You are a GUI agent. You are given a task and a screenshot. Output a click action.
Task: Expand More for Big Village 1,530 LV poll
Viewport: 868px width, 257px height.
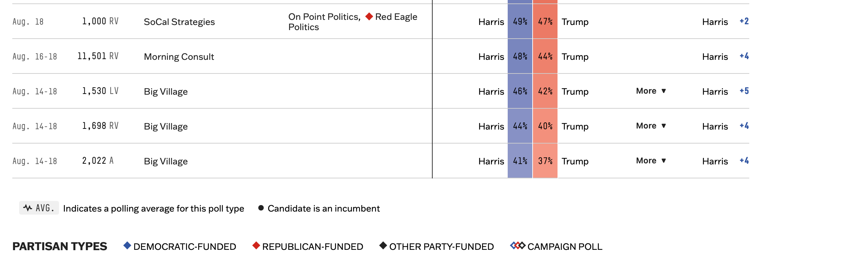pos(651,91)
